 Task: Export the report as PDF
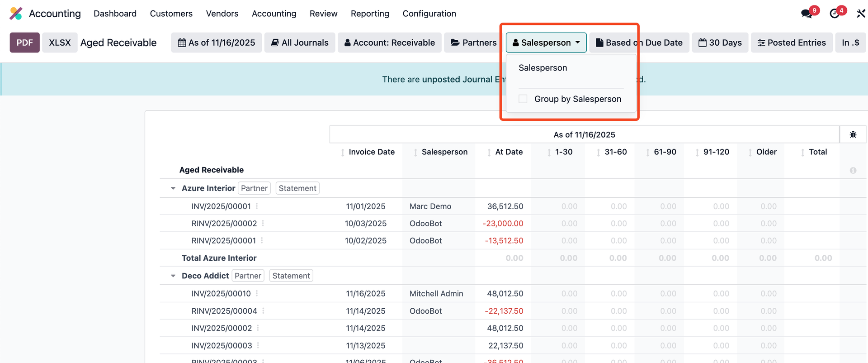pos(25,43)
